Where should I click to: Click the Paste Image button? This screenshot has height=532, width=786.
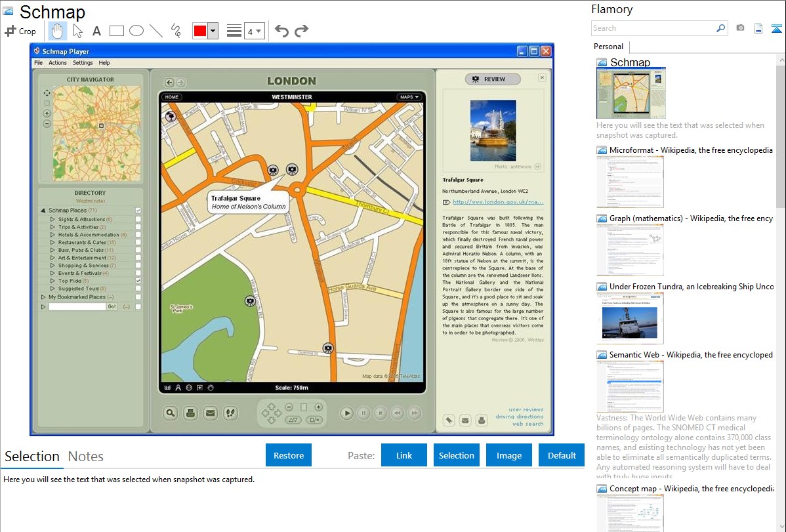click(x=509, y=455)
